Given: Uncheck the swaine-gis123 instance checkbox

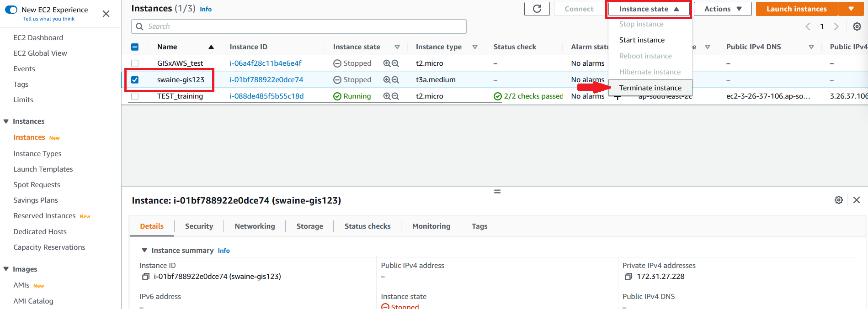Looking at the screenshot, I should coord(135,80).
